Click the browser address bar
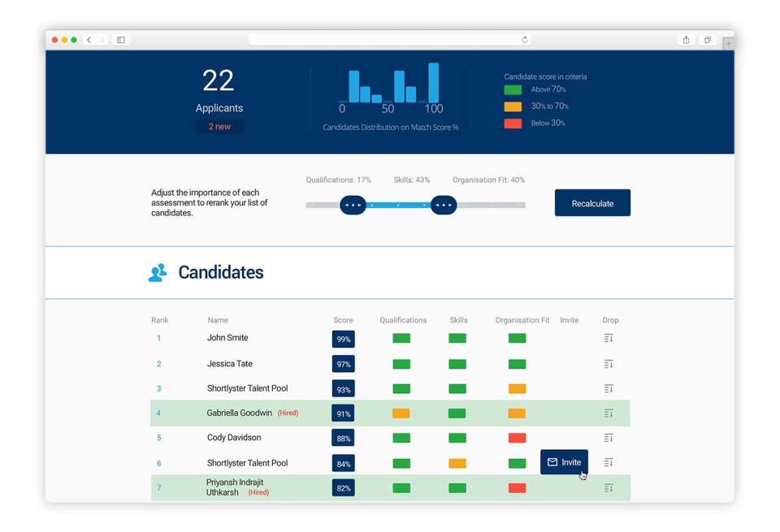The width and height of the screenshot is (780, 532). tap(390, 39)
